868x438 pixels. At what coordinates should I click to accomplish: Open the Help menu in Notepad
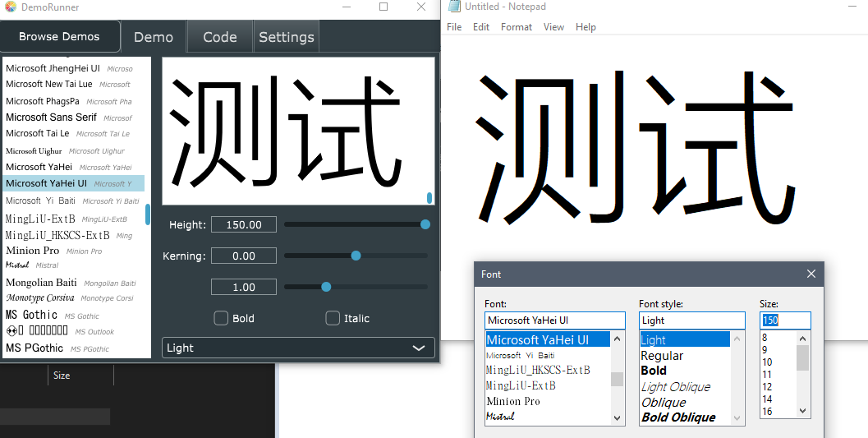[586, 26]
